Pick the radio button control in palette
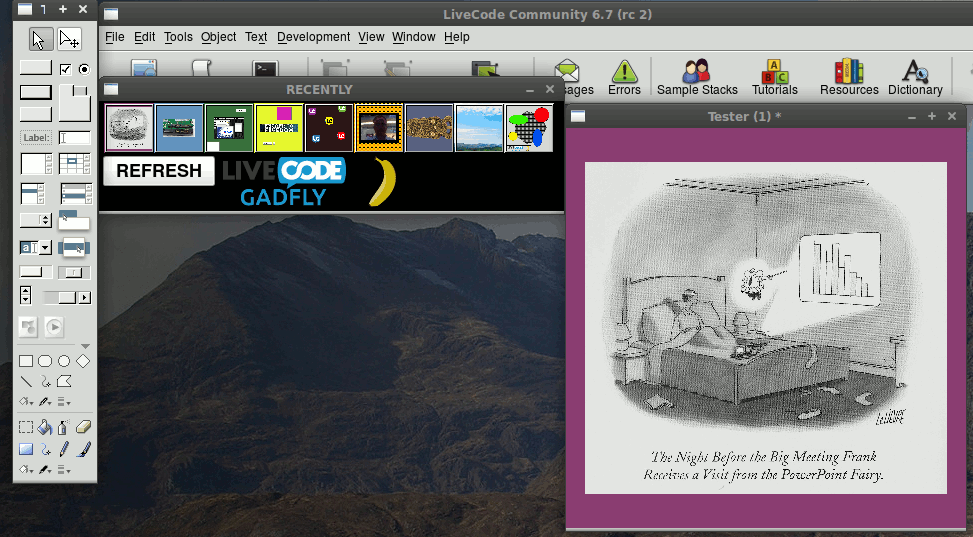This screenshot has height=537, width=973. coord(84,69)
